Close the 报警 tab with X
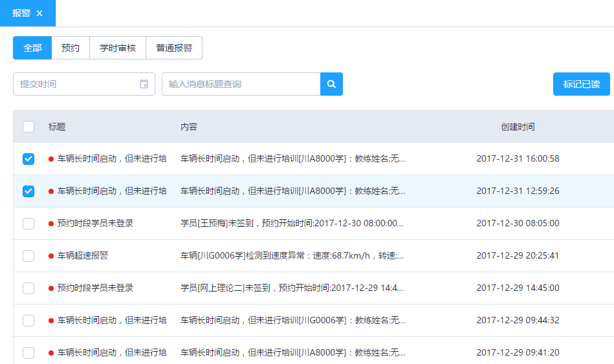This screenshot has height=364, width=614. [39, 13]
